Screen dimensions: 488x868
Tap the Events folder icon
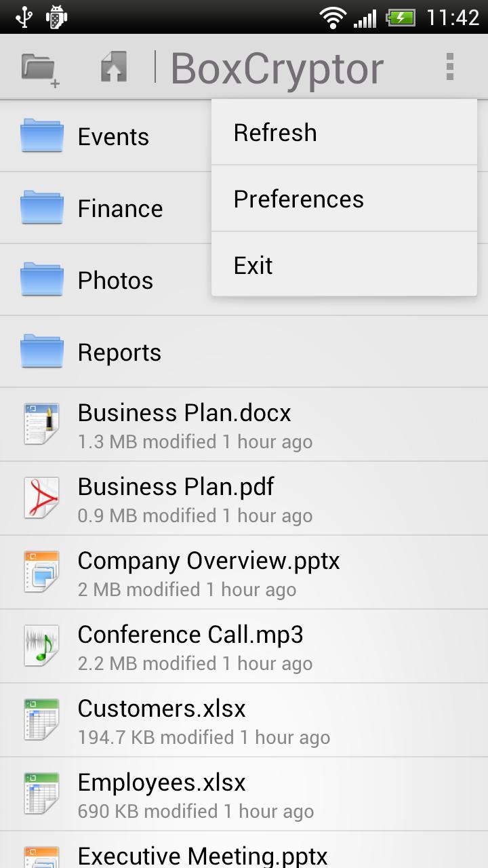(x=42, y=136)
